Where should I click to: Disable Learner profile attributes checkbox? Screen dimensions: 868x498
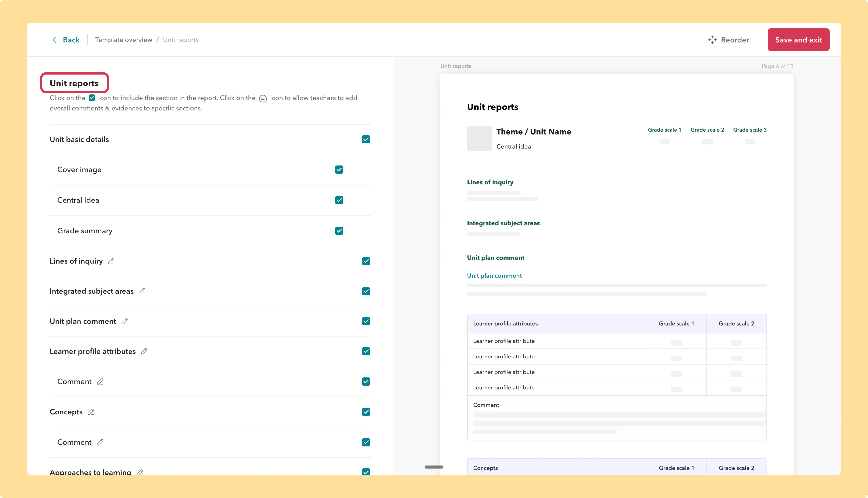point(366,351)
